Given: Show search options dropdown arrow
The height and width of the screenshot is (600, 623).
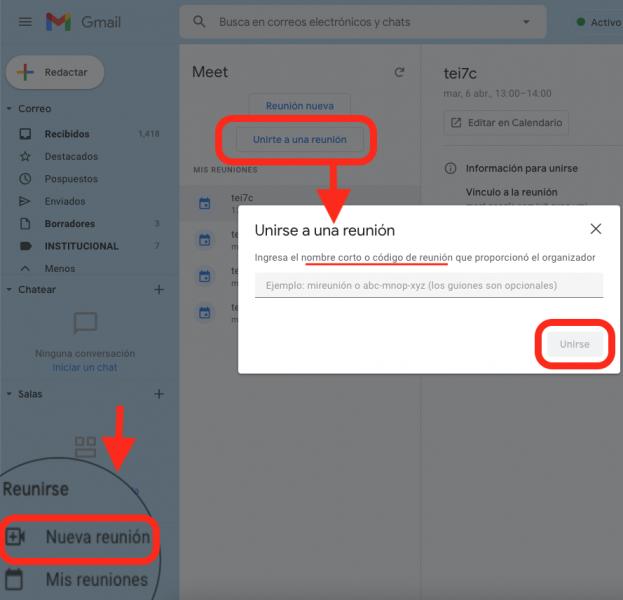Looking at the screenshot, I should 527,22.
